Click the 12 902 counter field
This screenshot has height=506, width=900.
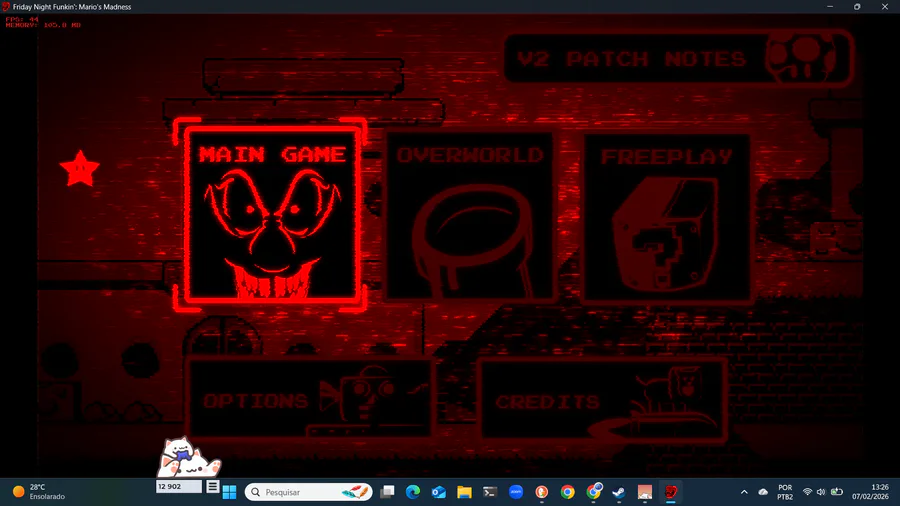pyautogui.click(x=179, y=486)
